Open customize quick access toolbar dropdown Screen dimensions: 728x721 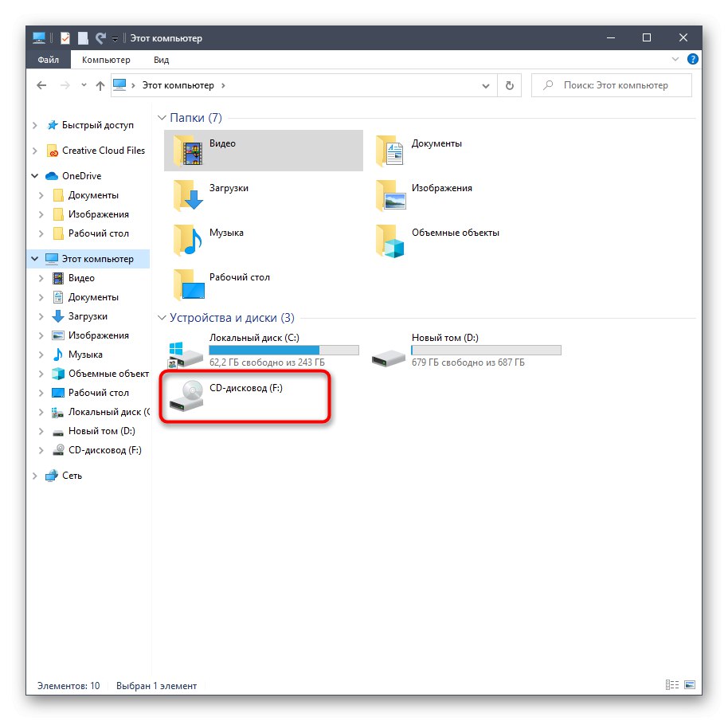115,39
